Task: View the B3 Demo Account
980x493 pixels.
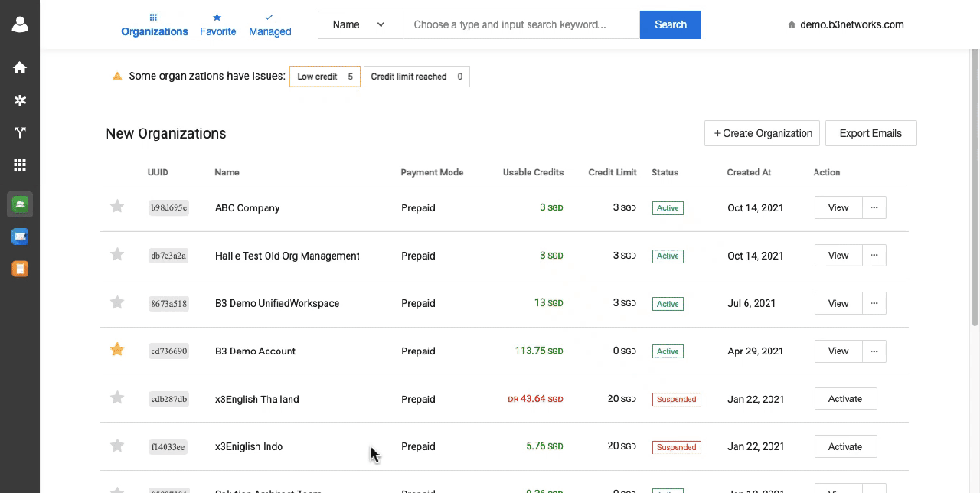Action: (x=838, y=351)
